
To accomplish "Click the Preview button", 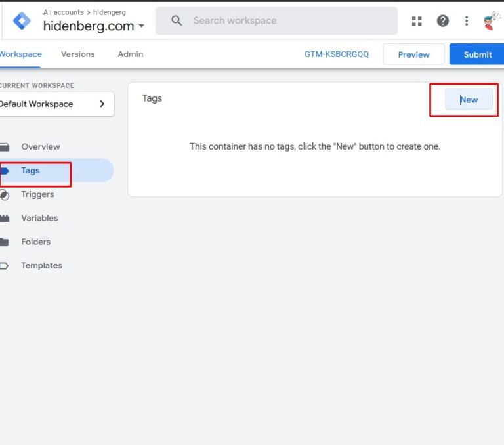I will pos(413,54).
